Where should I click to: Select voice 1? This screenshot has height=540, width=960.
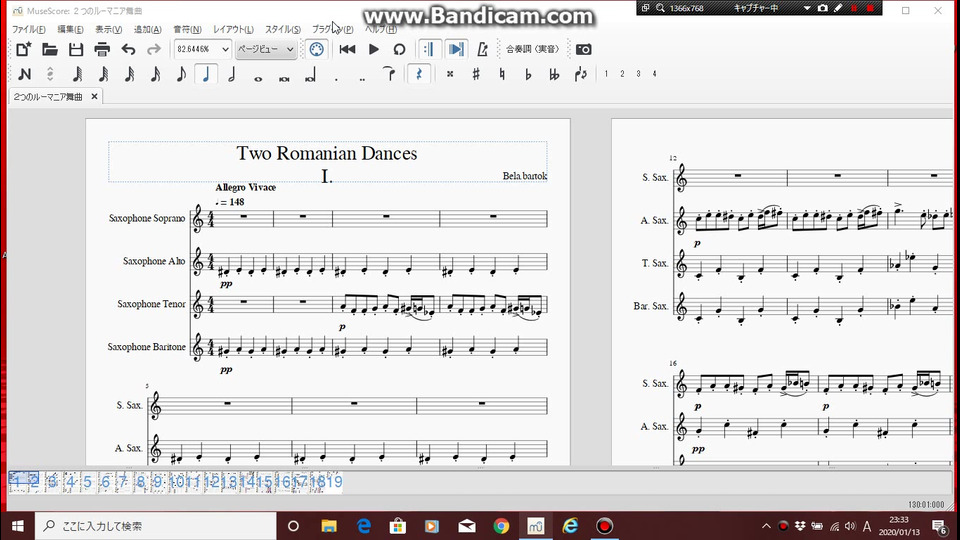coord(606,74)
